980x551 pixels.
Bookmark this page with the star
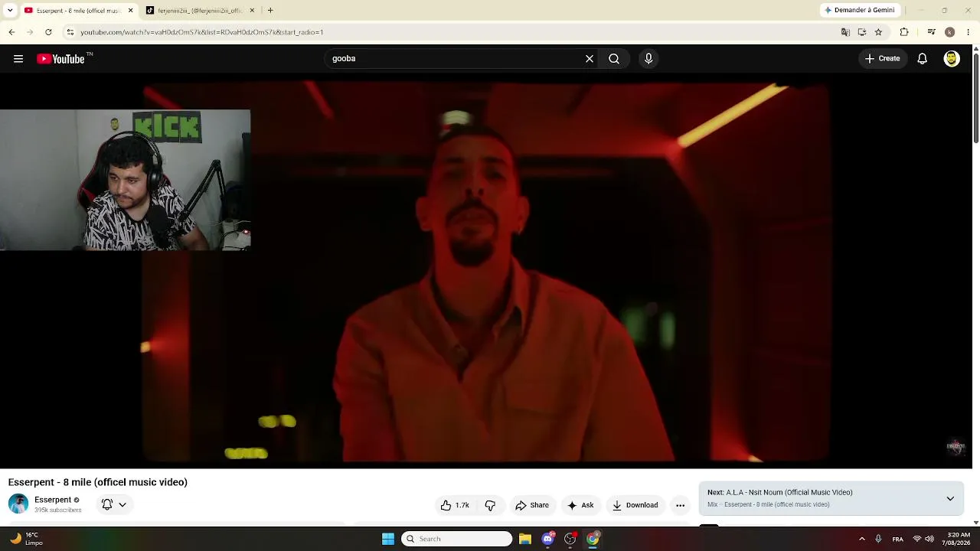click(x=878, y=32)
